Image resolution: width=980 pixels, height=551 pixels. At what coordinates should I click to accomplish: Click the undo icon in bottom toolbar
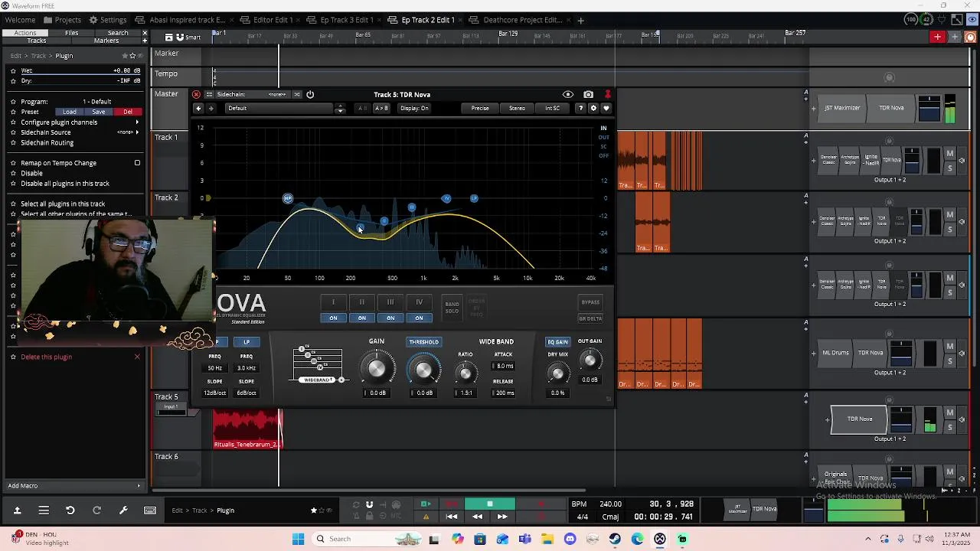pyautogui.click(x=70, y=510)
